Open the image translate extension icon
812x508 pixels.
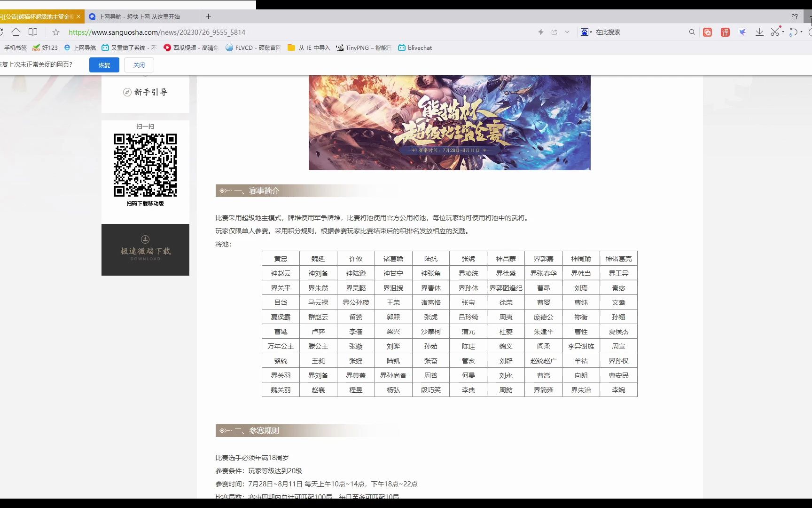[x=708, y=32]
